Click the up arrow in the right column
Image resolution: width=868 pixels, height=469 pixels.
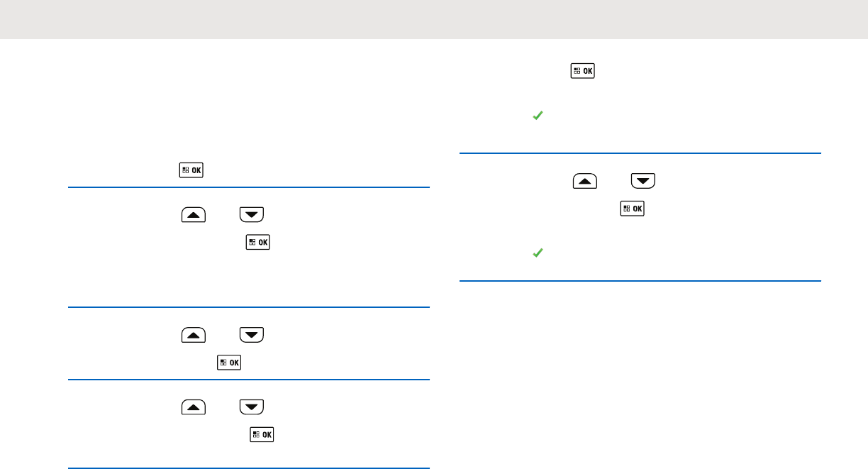(x=585, y=181)
